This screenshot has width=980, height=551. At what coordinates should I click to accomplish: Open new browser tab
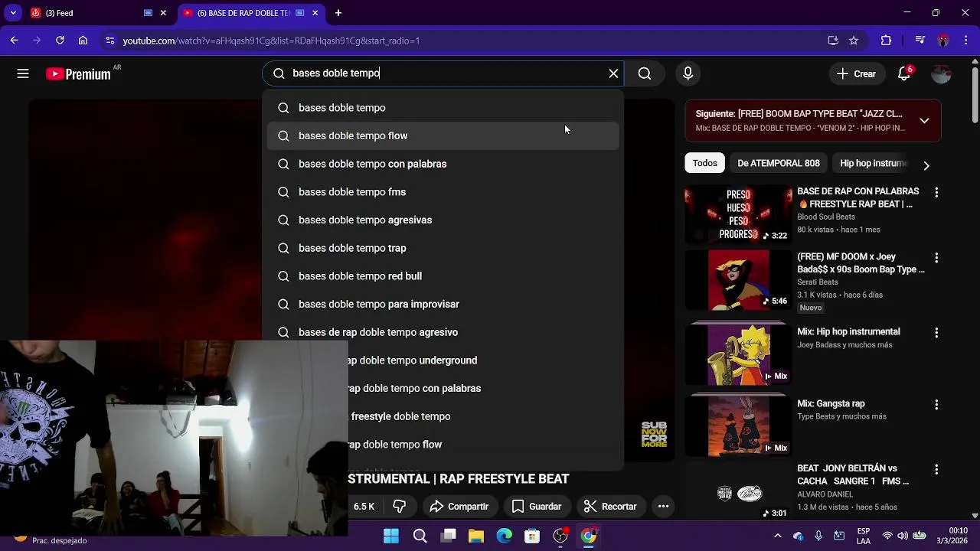point(338,13)
